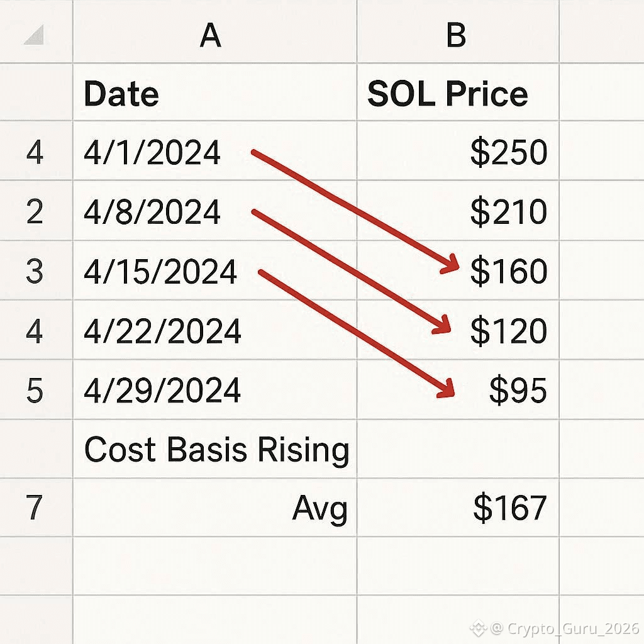This screenshot has width=644, height=644.
Task: Select the 4/22/2024 date cell
Action: (x=162, y=331)
